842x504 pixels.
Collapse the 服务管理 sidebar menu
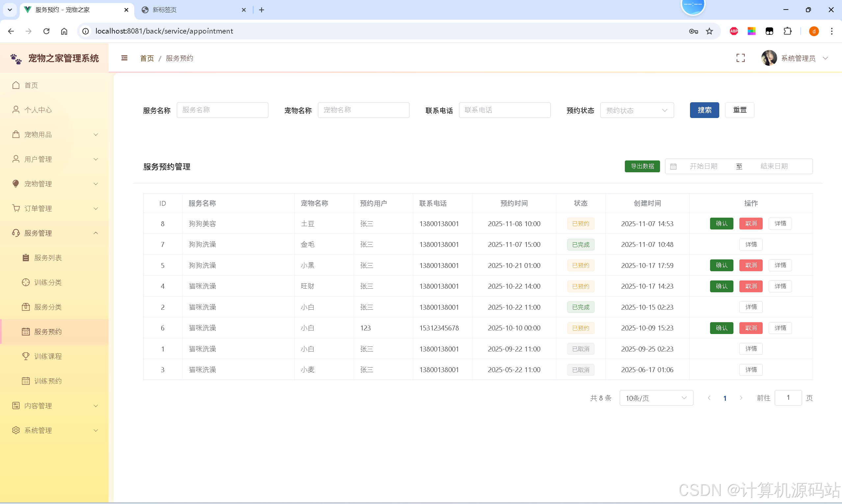click(54, 233)
